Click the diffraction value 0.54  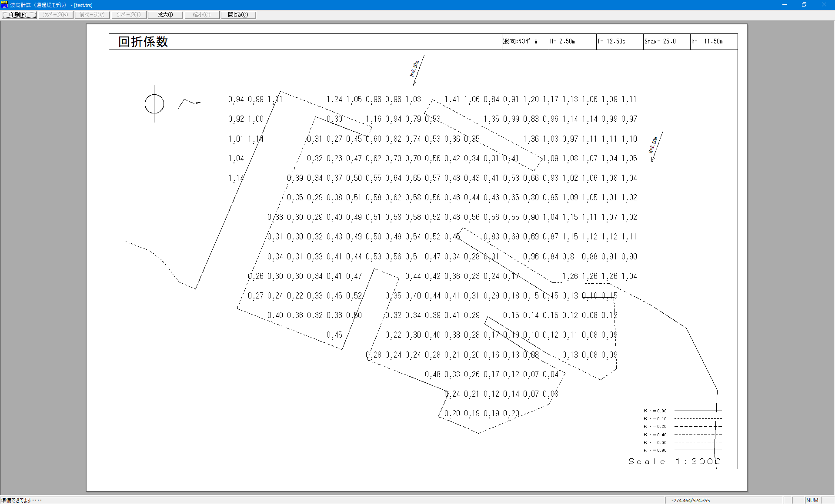pos(413,237)
